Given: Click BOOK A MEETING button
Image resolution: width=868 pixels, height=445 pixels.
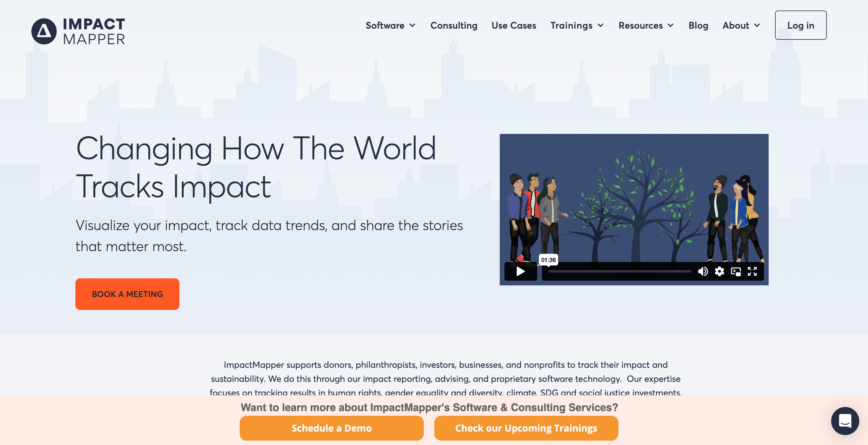Looking at the screenshot, I should 127,294.
